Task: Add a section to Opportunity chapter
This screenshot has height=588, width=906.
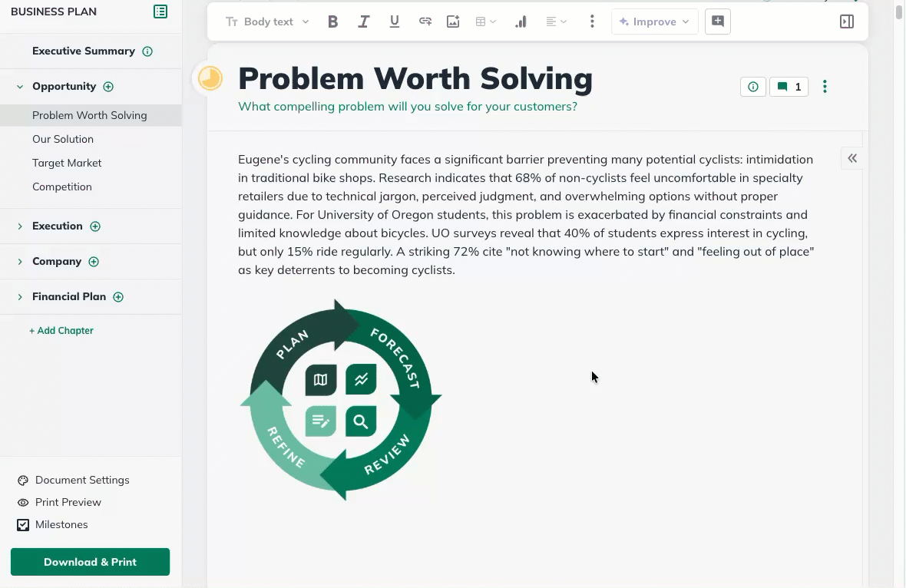Action: (x=108, y=87)
